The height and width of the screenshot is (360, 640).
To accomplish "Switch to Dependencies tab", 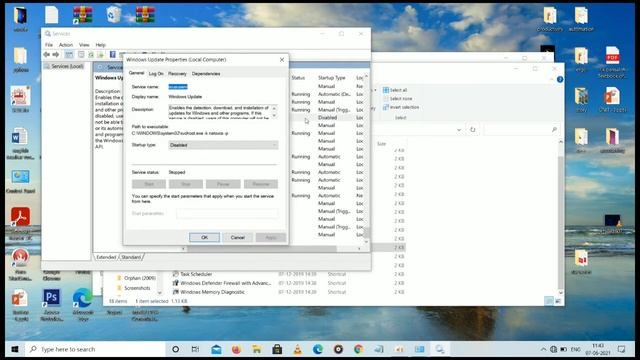I will (x=206, y=74).
